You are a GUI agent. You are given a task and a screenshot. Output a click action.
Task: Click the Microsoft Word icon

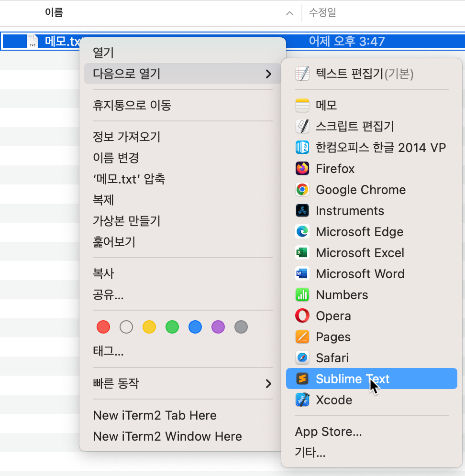tap(302, 274)
